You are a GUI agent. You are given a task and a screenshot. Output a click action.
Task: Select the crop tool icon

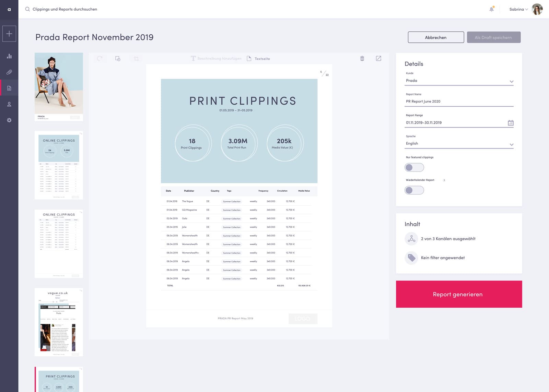click(136, 59)
